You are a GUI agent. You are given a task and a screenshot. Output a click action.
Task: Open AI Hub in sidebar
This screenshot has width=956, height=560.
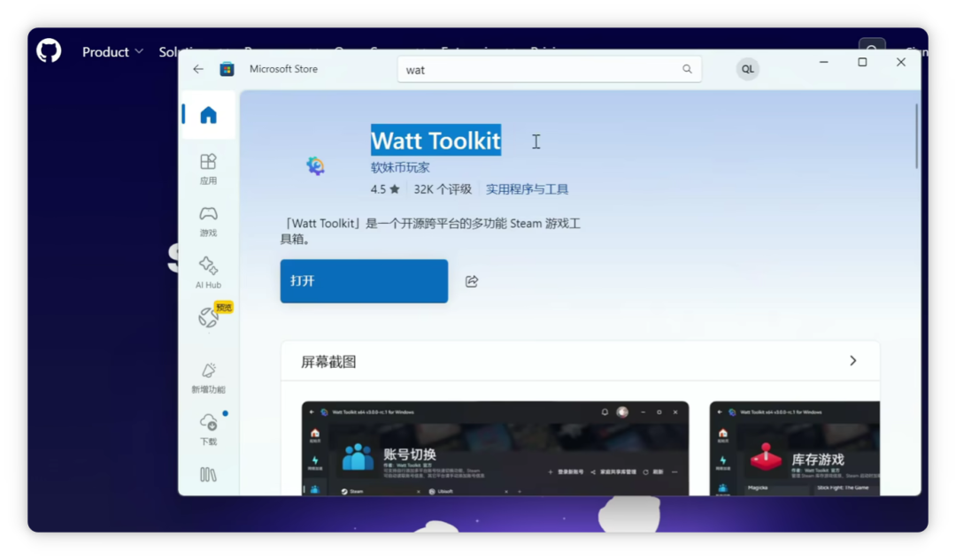click(208, 271)
